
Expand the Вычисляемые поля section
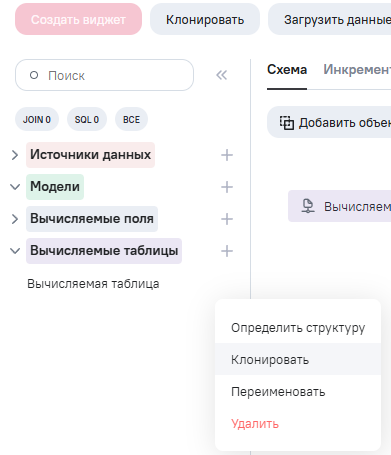[x=15, y=219]
